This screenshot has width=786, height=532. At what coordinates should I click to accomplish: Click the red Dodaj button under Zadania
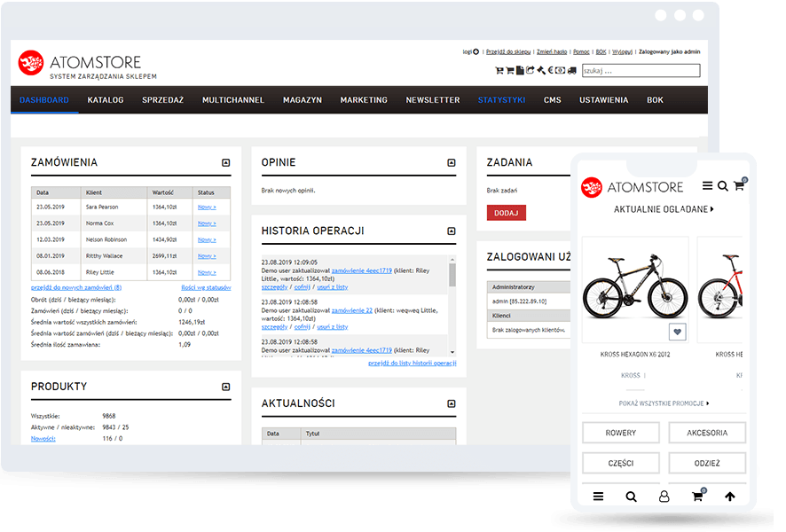pyautogui.click(x=506, y=213)
